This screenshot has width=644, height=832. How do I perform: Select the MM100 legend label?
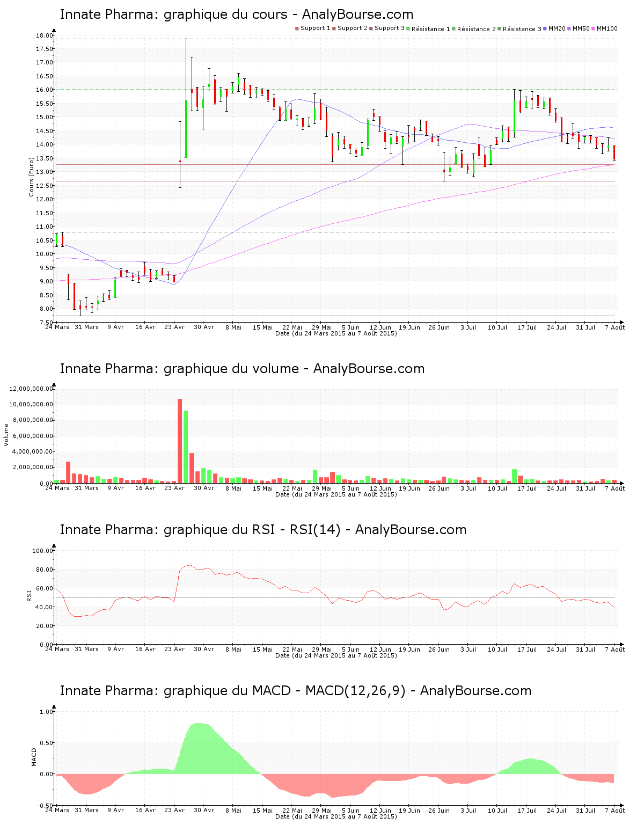click(607, 28)
